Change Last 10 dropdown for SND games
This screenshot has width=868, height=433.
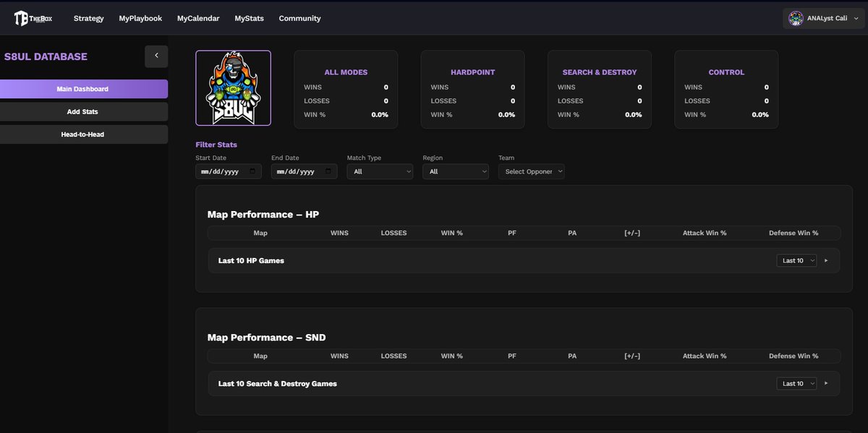(796, 383)
